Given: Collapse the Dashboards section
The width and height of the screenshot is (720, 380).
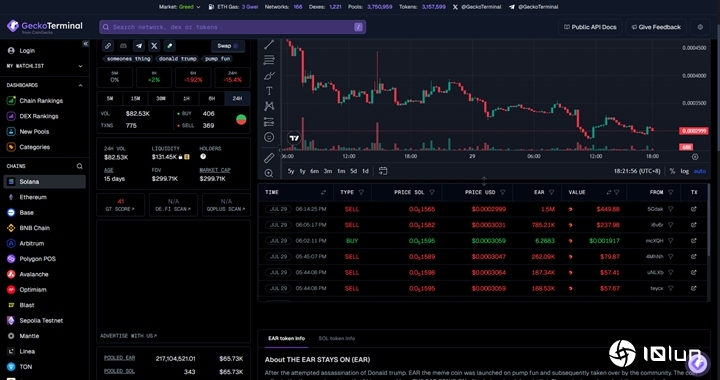Looking at the screenshot, I should coord(45,85).
